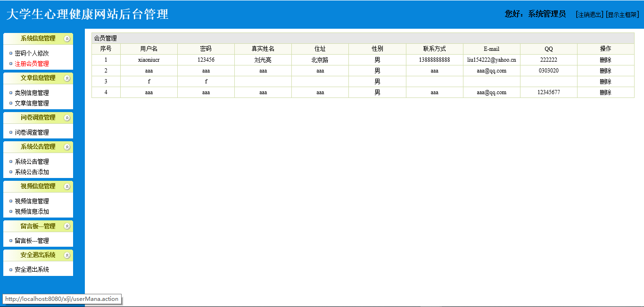644x307 pixels.
Task: Delete the row with QQ 12345677
Action: [605, 92]
